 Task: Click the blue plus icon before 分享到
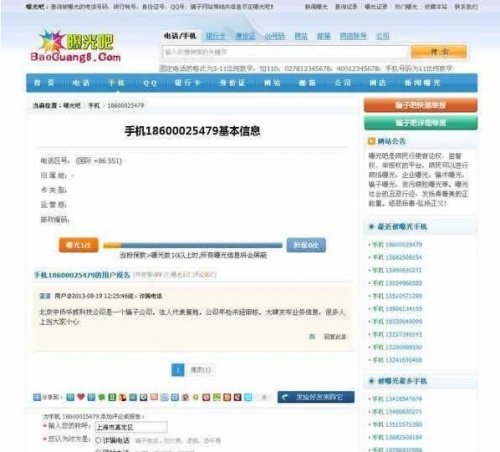(x=37, y=397)
